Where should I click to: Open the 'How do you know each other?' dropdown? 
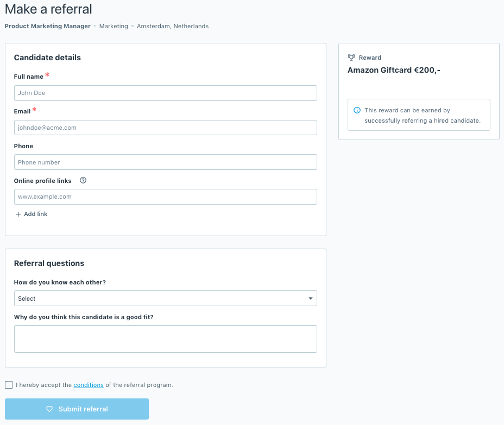point(166,298)
